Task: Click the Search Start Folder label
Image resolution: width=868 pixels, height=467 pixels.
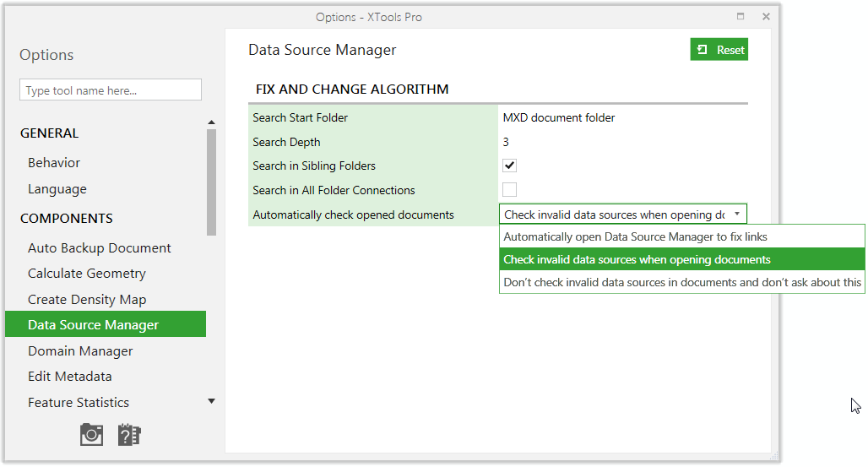Action: coord(300,117)
